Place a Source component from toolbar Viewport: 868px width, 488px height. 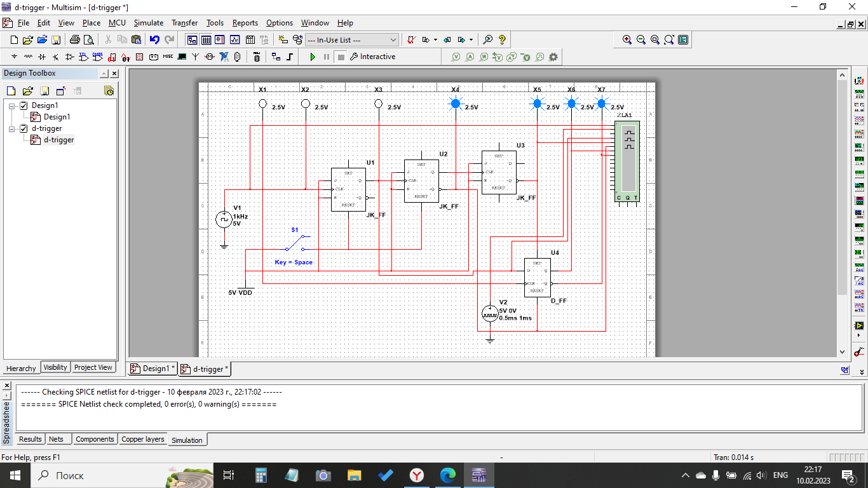click(14, 57)
